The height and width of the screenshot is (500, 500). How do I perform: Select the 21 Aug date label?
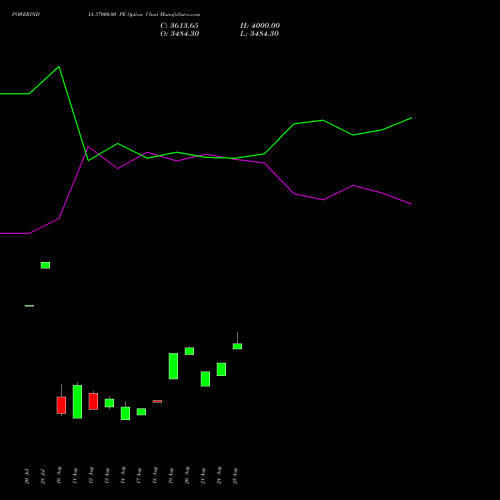203,476
